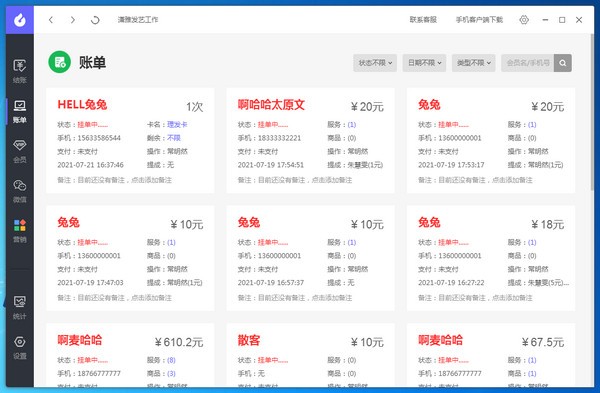Screen dimensions: 600x393
Task: Open 联系客服 contact support
Action: (423, 20)
